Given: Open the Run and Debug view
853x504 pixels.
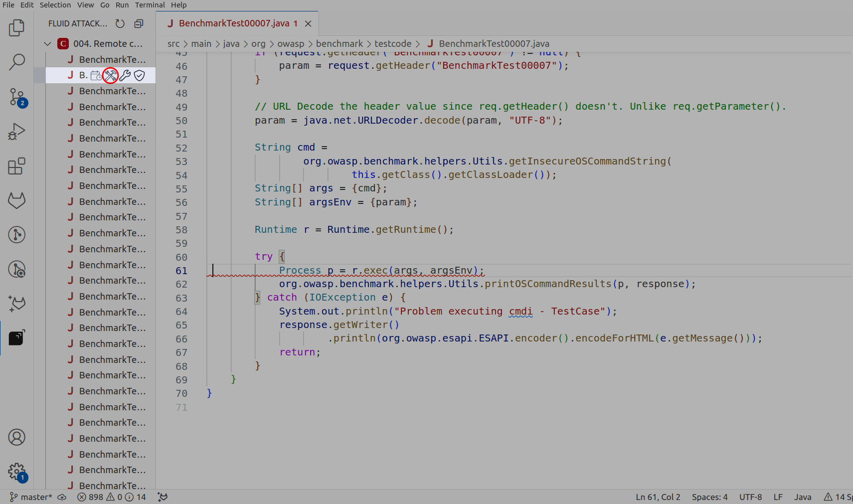Looking at the screenshot, I should 16,132.
